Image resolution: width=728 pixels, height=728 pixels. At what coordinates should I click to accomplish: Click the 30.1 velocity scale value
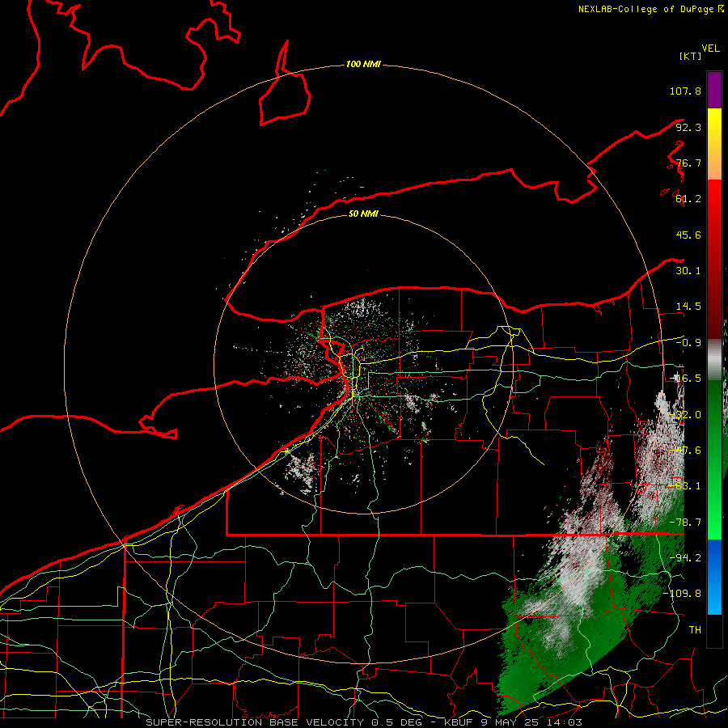coord(688,271)
